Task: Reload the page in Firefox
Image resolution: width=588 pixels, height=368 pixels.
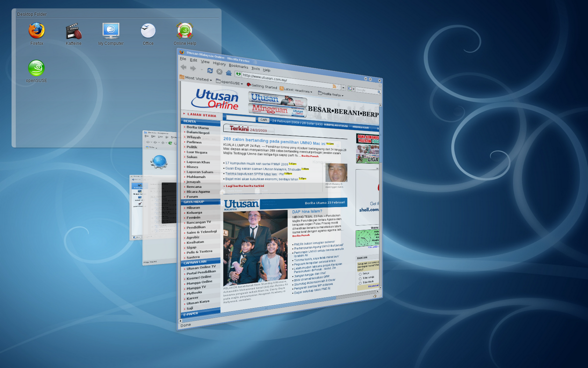Action: pyautogui.click(x=210, y=71)
